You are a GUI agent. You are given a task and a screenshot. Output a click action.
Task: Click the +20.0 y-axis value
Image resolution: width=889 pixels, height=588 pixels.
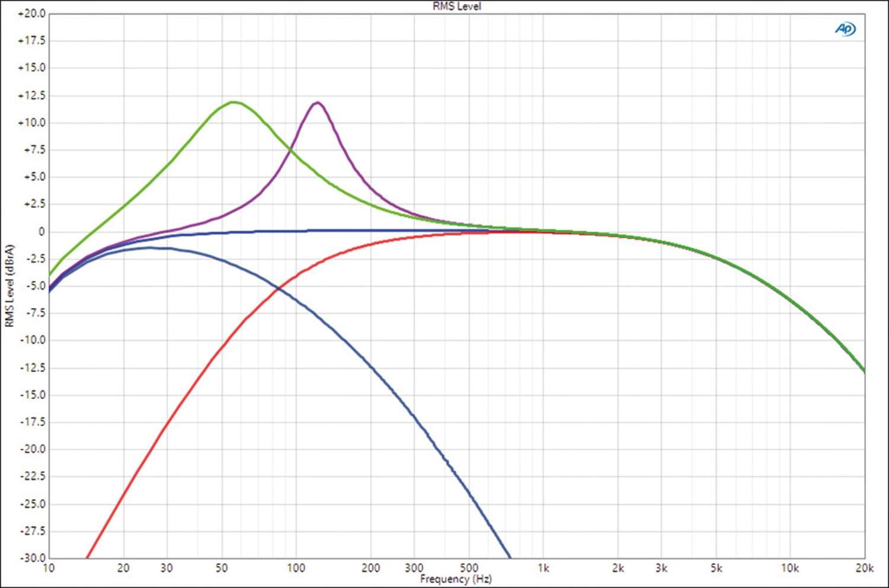click(x=31, y=14)
